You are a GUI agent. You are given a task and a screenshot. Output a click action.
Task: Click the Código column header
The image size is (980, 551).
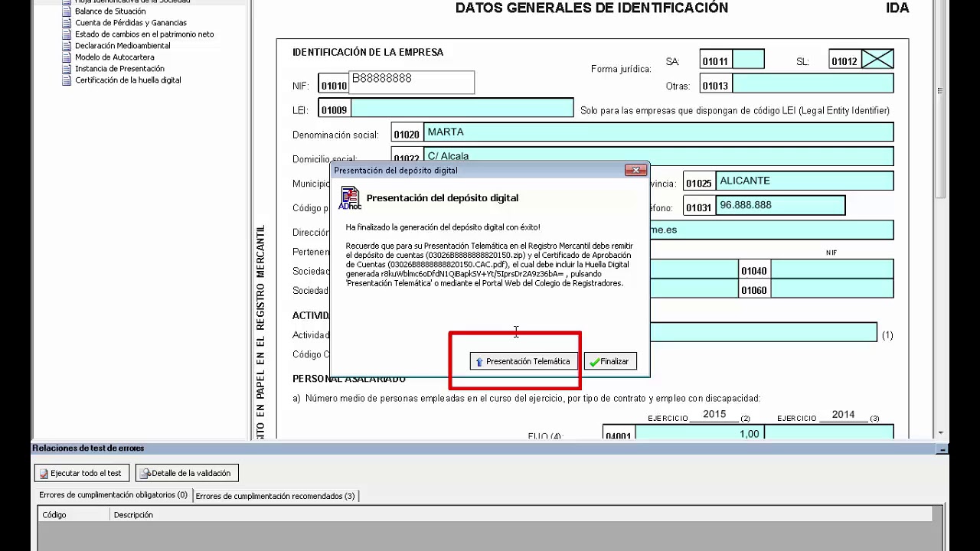(x=73, y=515)
